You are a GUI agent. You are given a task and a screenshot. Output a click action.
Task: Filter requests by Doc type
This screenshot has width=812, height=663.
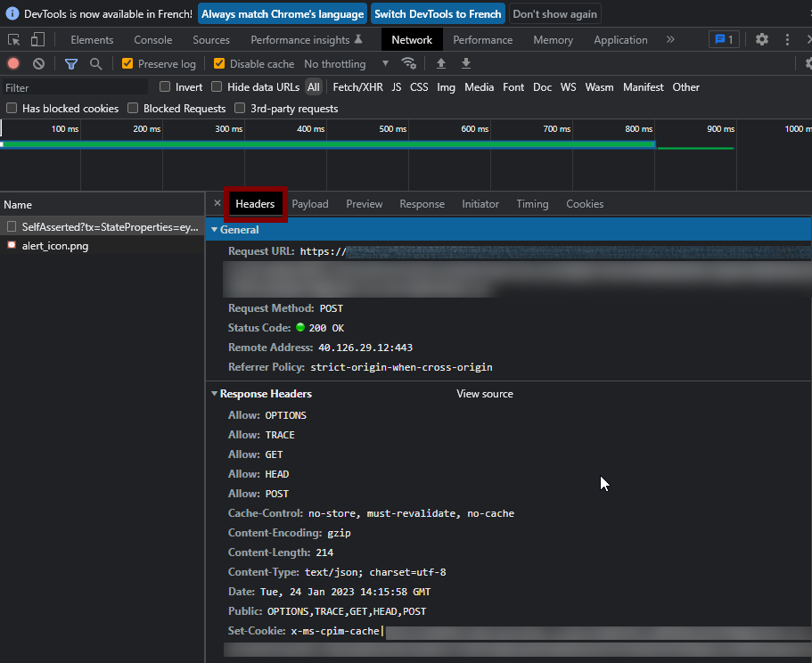[x=542, y=87]
